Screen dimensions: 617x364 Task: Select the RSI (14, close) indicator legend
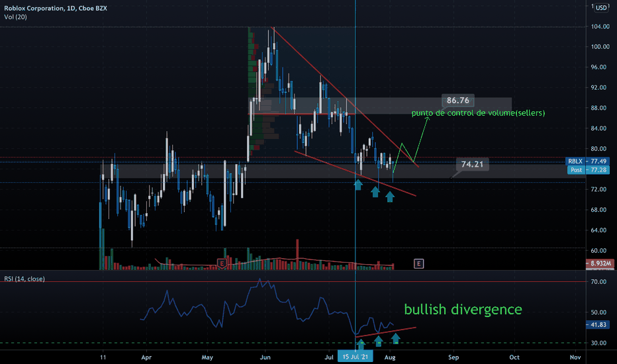pos(24,279)
